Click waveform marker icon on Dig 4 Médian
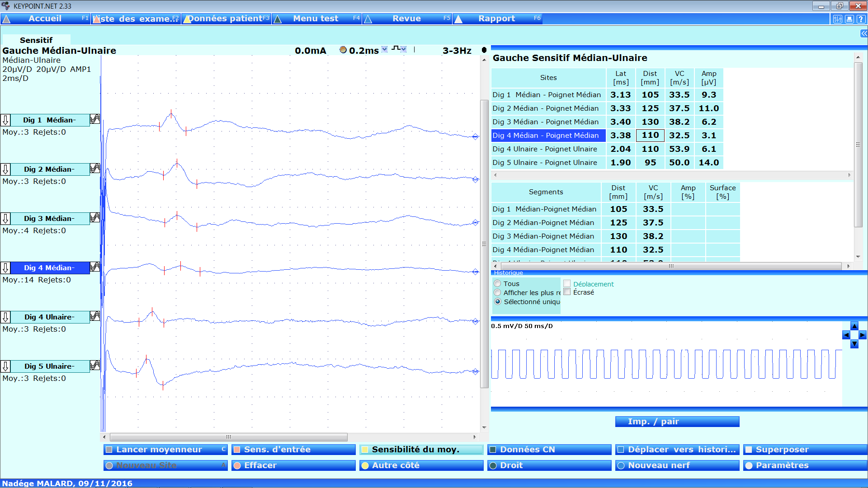 click(95, 267)
